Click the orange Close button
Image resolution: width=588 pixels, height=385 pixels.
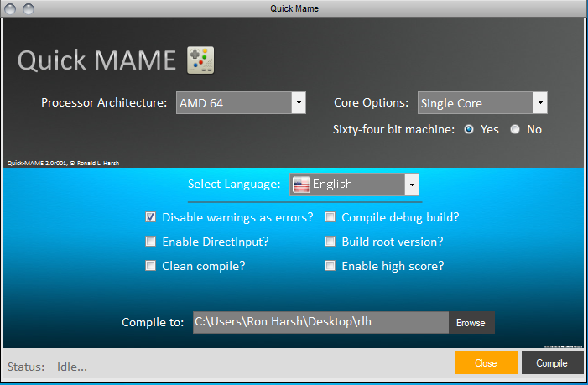pos(487,362)
